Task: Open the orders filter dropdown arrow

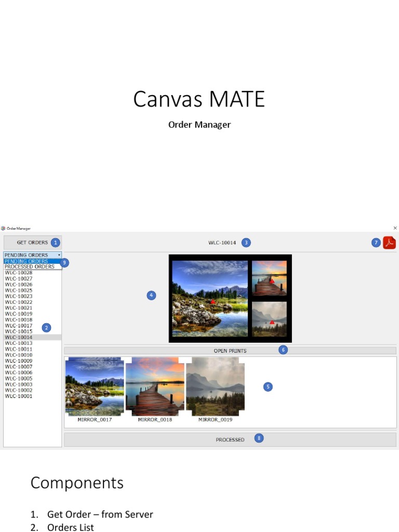Action: pyautogui.click(x=59, y=255)
